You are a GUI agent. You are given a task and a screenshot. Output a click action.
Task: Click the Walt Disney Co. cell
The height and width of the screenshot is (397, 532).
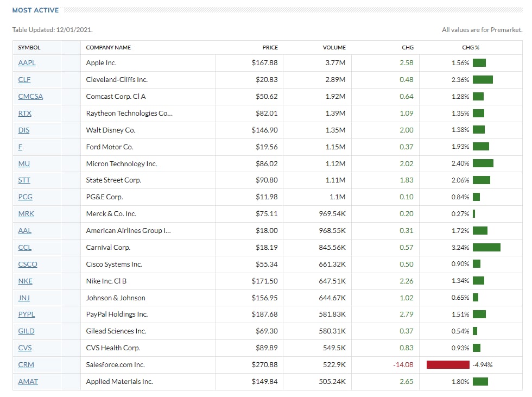point(111,130)
